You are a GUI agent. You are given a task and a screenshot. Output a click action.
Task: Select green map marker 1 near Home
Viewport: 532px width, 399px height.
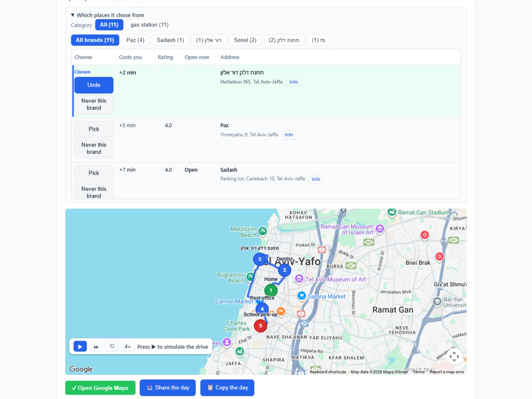pyautogui.click(x=271, y=290)
